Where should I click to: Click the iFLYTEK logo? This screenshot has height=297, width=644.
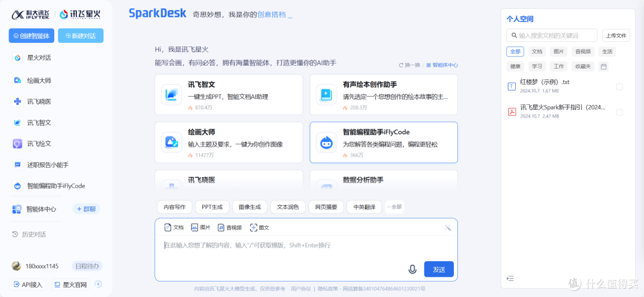pyautogui.click(x=32, y=15)
